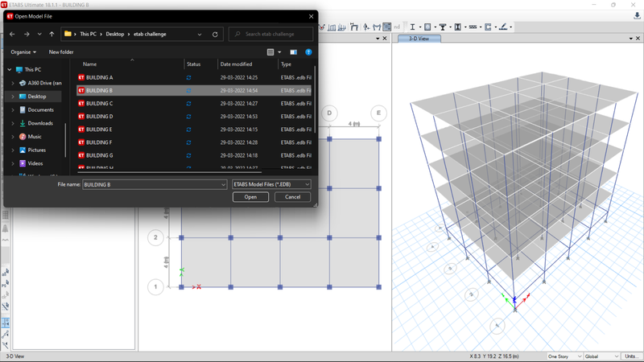This screenshot has width=644, height=362.
Task: Click Desktop in the breadcrumb path
Action: tap(114, 34)
